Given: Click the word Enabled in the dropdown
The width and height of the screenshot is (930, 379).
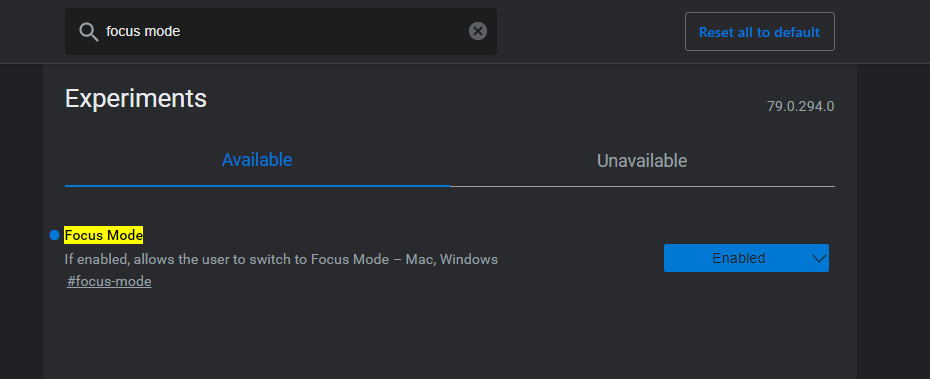Looking at the screenshot, I should [x=738, y=259].
